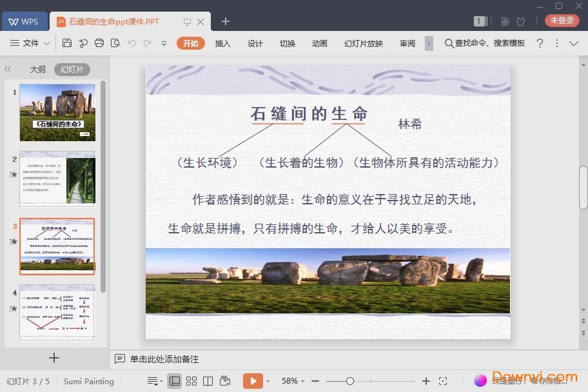Screen dimensions: 588x392
Task: Switch to normal view in the status bar
Action: [174, 381]
